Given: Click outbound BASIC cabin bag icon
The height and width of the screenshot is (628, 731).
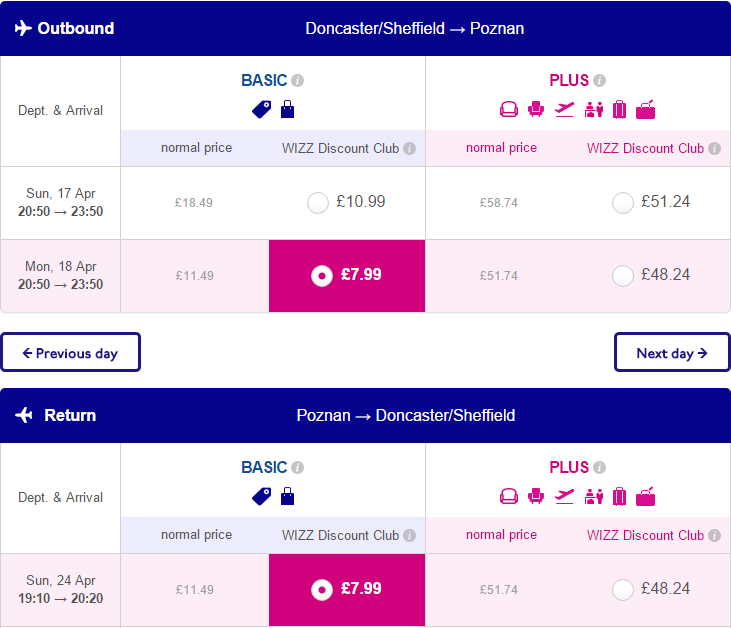Looking at the screenshot, I should coord(288,110).
